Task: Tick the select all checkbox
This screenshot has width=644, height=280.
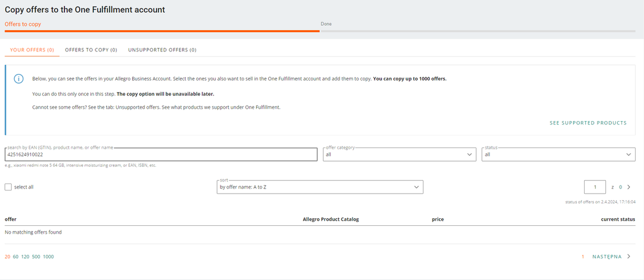Action: [8, 187]
